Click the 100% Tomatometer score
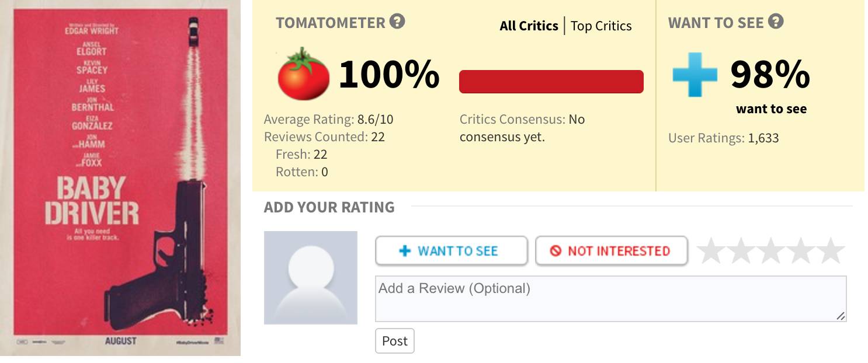The image size is (868, 363). pyautogui.click(x=389, y=75)
